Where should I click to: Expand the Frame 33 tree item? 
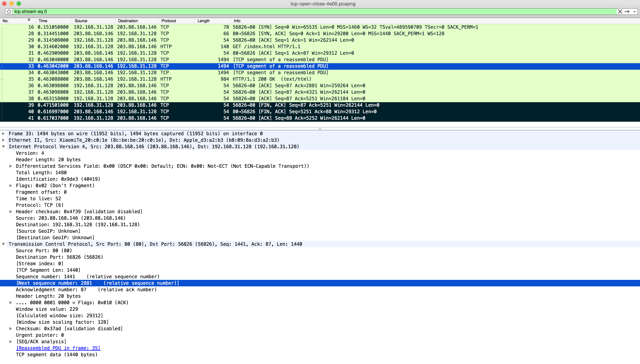point(3,133)
